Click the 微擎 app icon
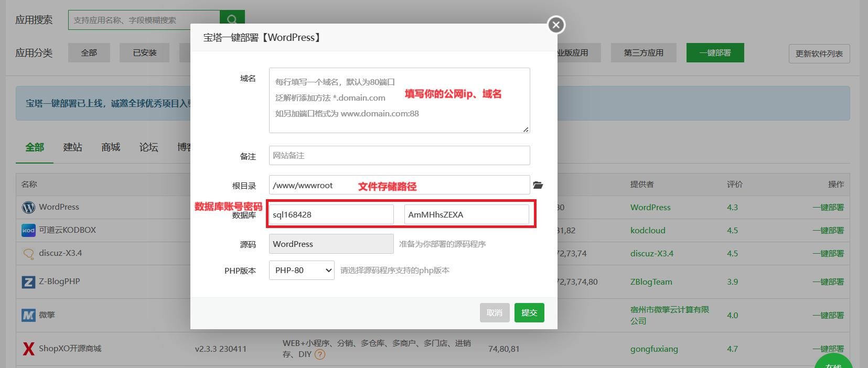 tap(28, 315)
